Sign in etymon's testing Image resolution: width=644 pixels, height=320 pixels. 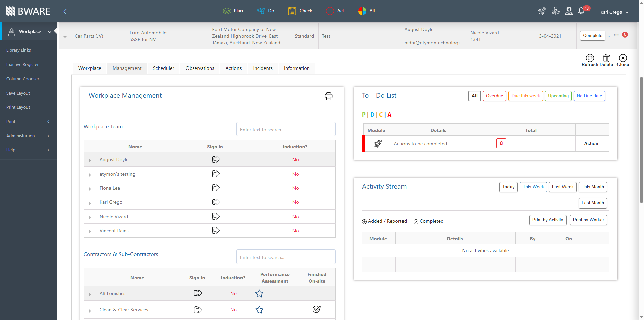pos(216,174)
